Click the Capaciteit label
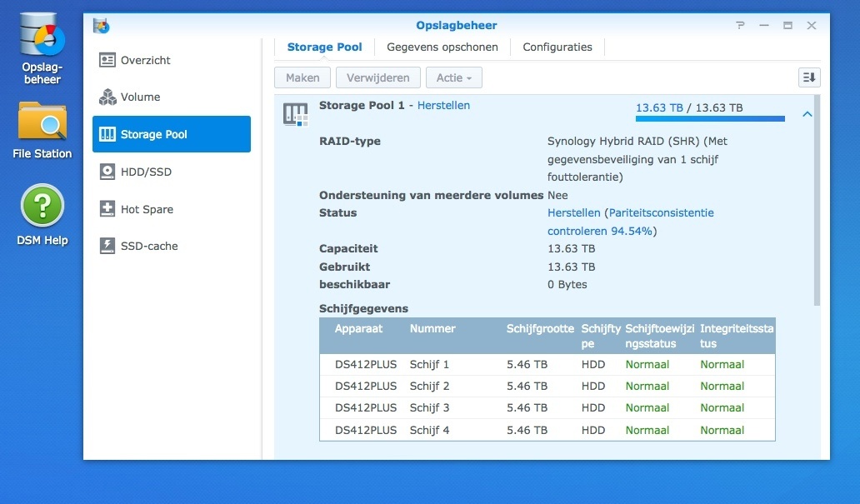Screen dimensions: 860x504 (348, 248)
